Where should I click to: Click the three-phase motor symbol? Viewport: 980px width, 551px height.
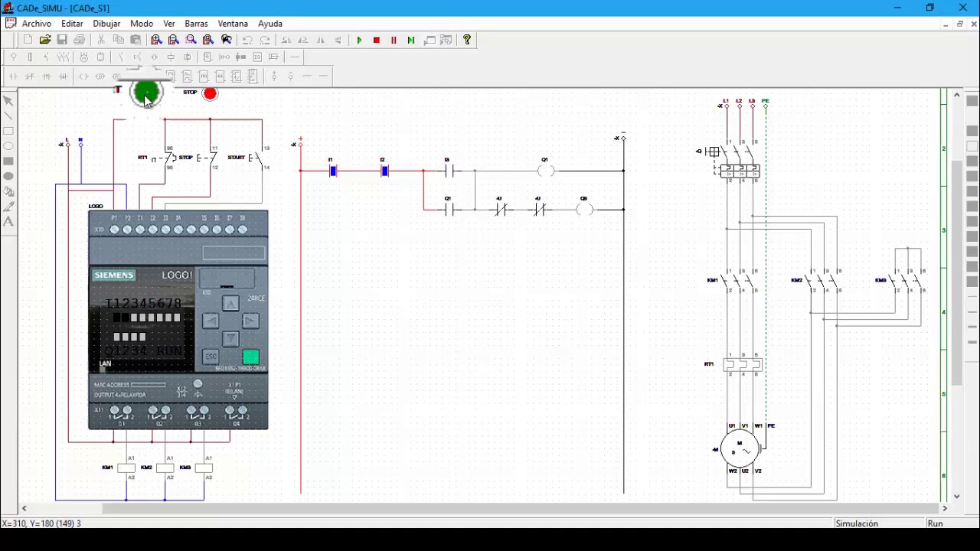(x=740, y=448)
